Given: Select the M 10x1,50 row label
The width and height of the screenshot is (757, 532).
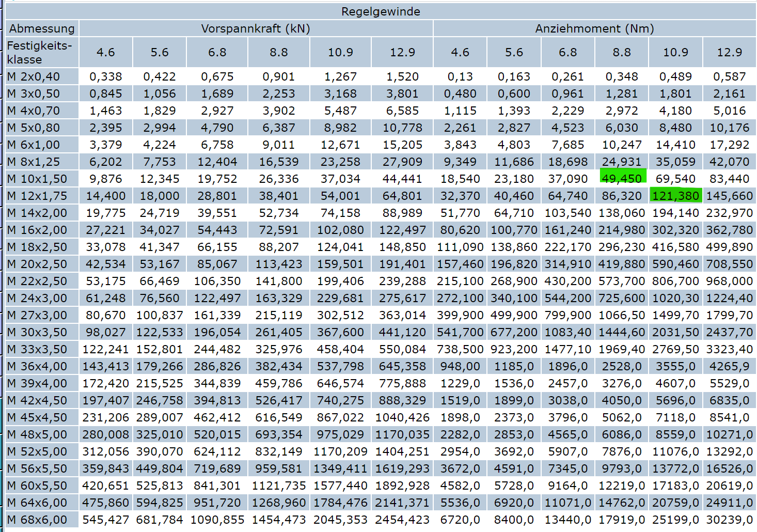Looking at the screenshot, I should pos(42,179).
